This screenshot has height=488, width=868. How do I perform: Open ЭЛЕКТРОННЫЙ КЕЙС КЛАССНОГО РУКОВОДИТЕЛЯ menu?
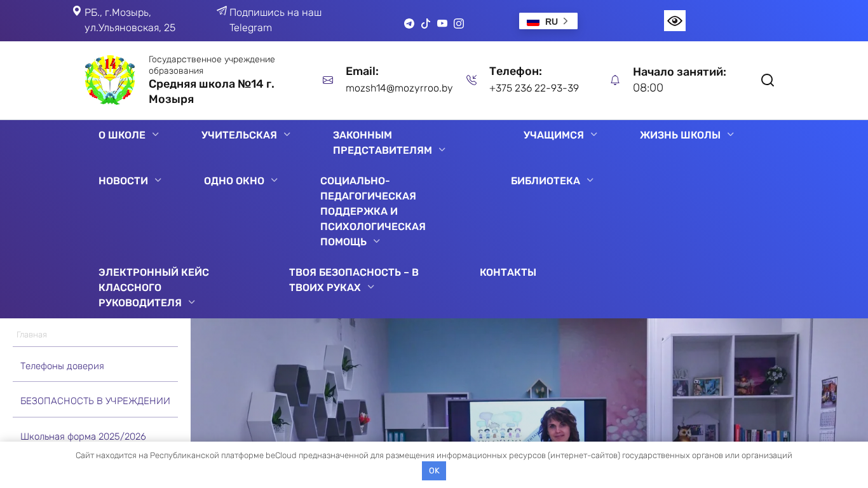(x=154, y=287)
